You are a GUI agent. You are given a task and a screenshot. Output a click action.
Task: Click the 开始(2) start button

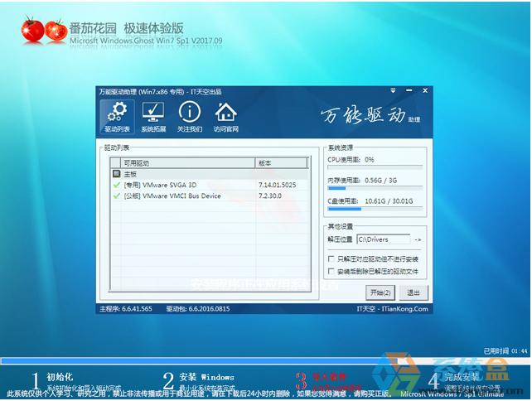380,292
